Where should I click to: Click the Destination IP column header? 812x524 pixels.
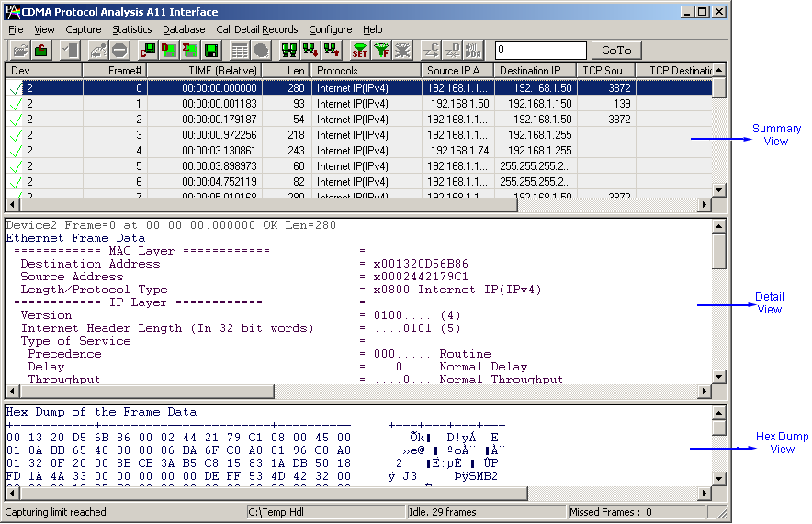click(536, 71)
